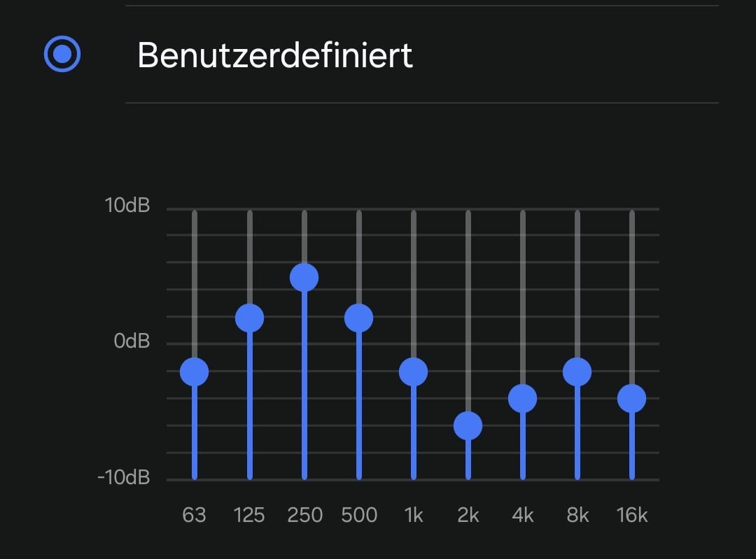Tap the Benutzerdefiniert preset label text

(274, 55)
